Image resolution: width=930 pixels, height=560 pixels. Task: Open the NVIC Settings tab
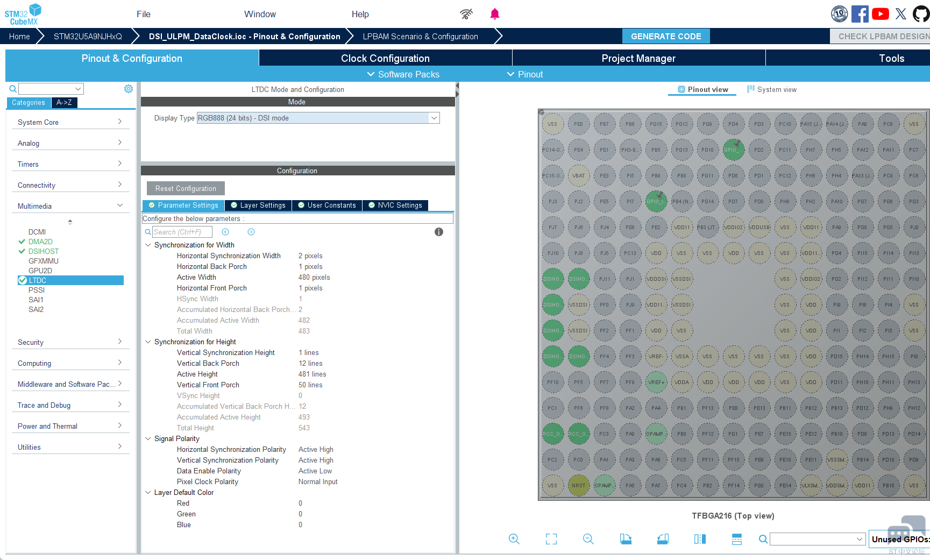395,205
